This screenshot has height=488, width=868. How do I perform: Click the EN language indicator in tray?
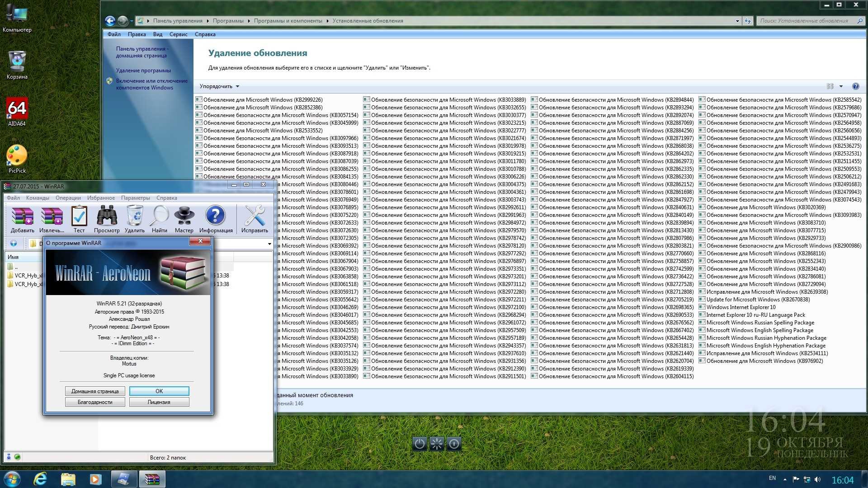[x=772, y=478]
